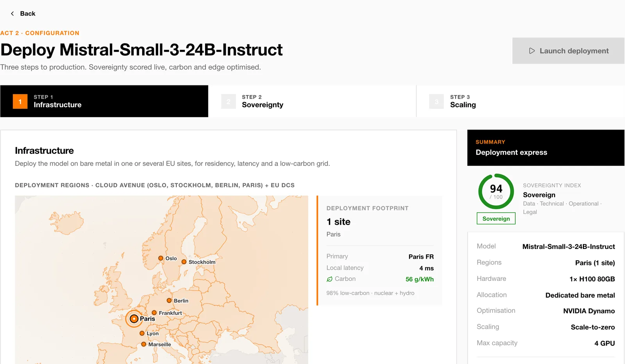Click the 'Scale-to-zero' scaling value
625x364 pixels.
593,327
